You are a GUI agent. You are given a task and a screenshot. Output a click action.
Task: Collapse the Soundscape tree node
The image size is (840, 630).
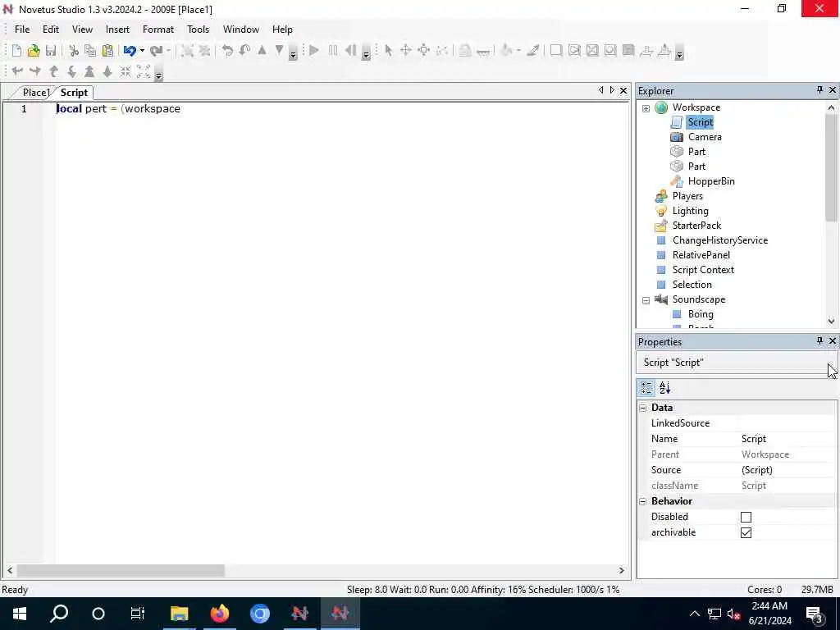[646, 300]
